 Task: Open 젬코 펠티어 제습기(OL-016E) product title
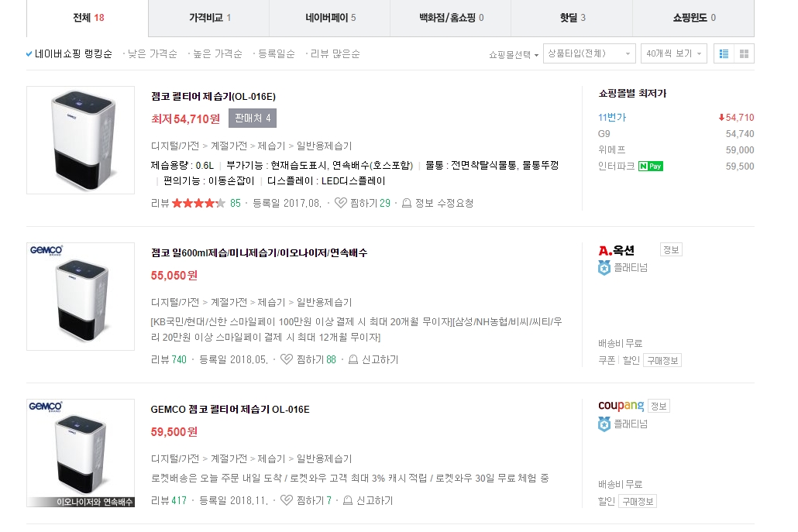point(213,96)
